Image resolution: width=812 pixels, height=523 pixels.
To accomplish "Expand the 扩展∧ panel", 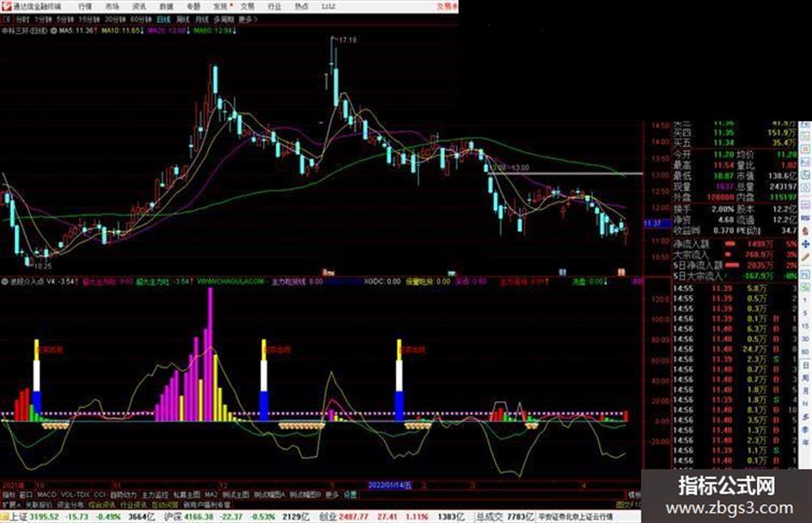I will 11,504.
